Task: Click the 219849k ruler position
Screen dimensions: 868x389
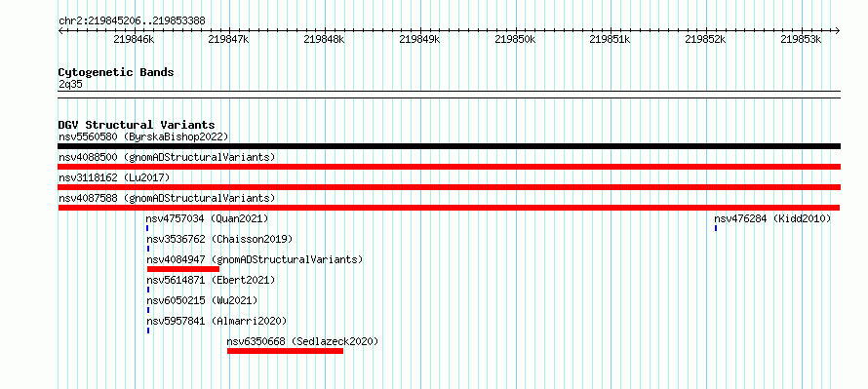Action: point(420,39)
